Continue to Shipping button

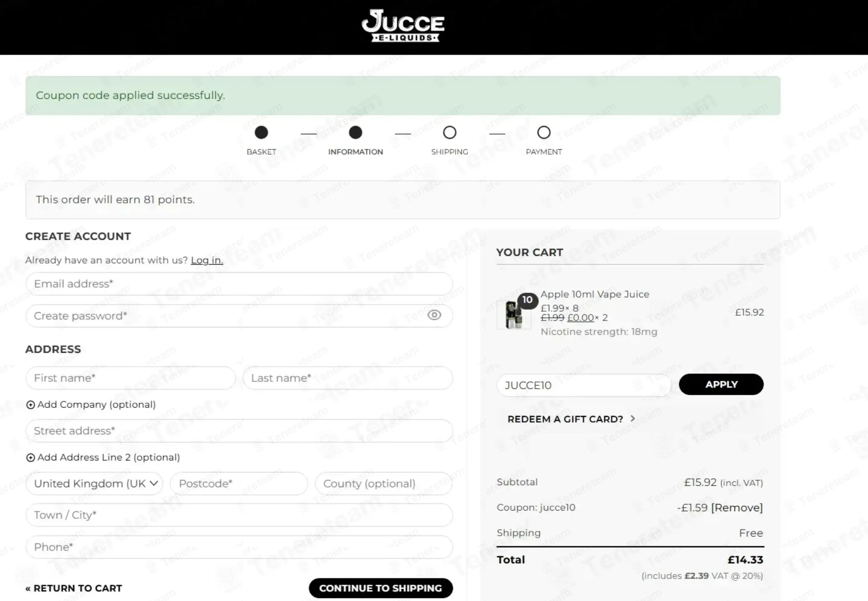[381, 588]
